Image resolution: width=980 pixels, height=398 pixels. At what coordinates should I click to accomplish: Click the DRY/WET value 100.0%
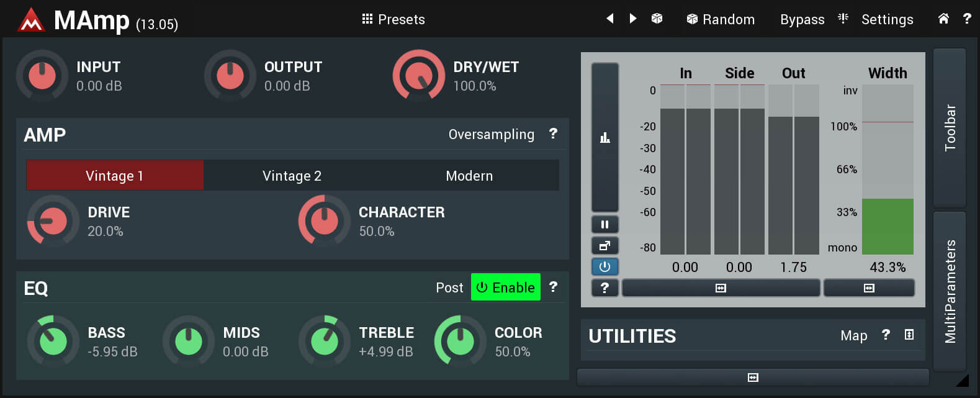pos(475,86)
